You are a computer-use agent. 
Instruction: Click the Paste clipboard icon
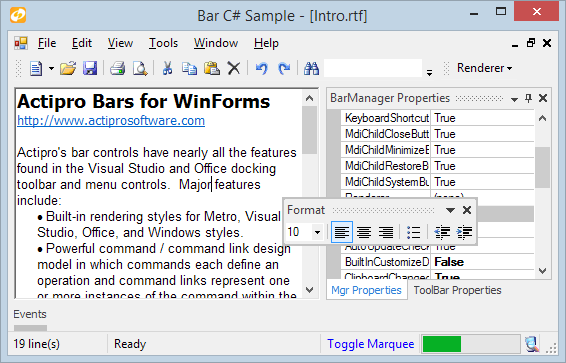tap(212, 68)
